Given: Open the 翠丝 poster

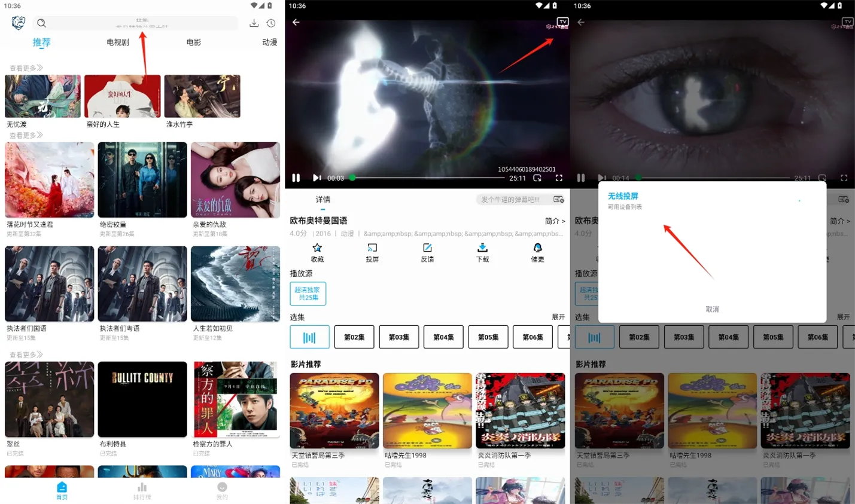Looking at the screenshot, I should point(50,399).
